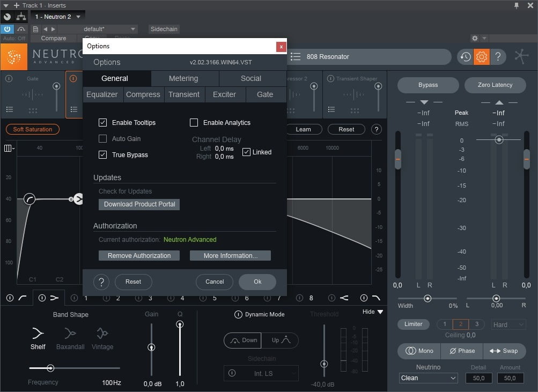
Task: Uncheck the True Bypass option
Action: [x=102, y=154]
